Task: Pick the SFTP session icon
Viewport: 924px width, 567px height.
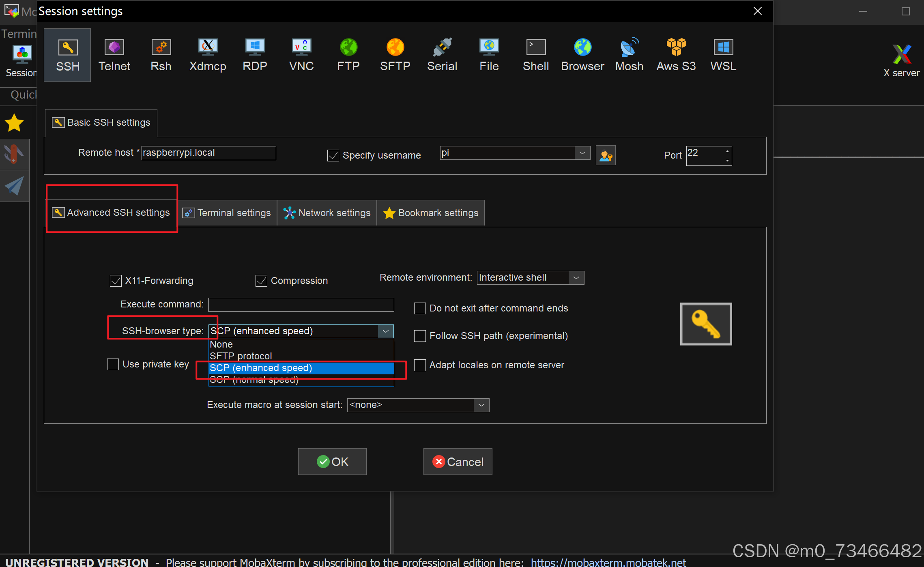Action: (395, 55)
